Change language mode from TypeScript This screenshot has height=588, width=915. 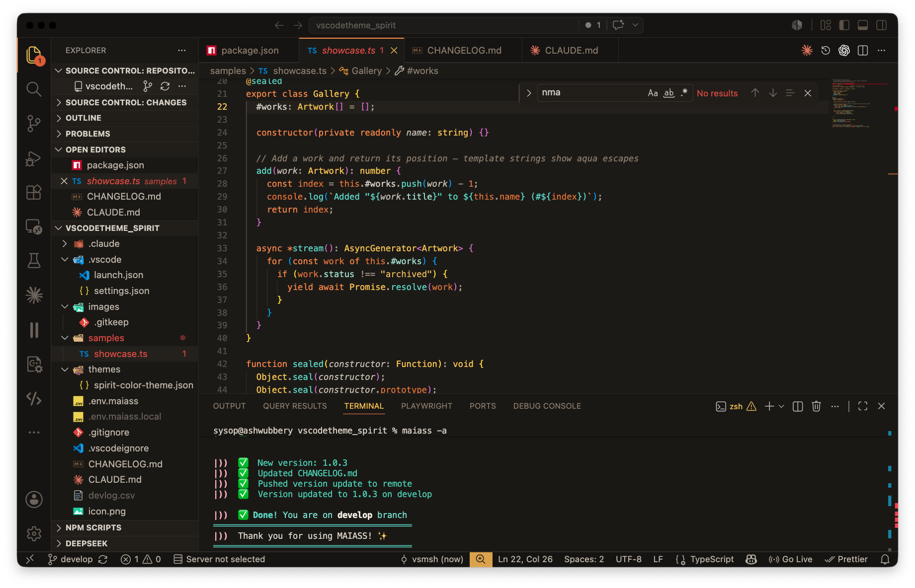click(712, 559)
